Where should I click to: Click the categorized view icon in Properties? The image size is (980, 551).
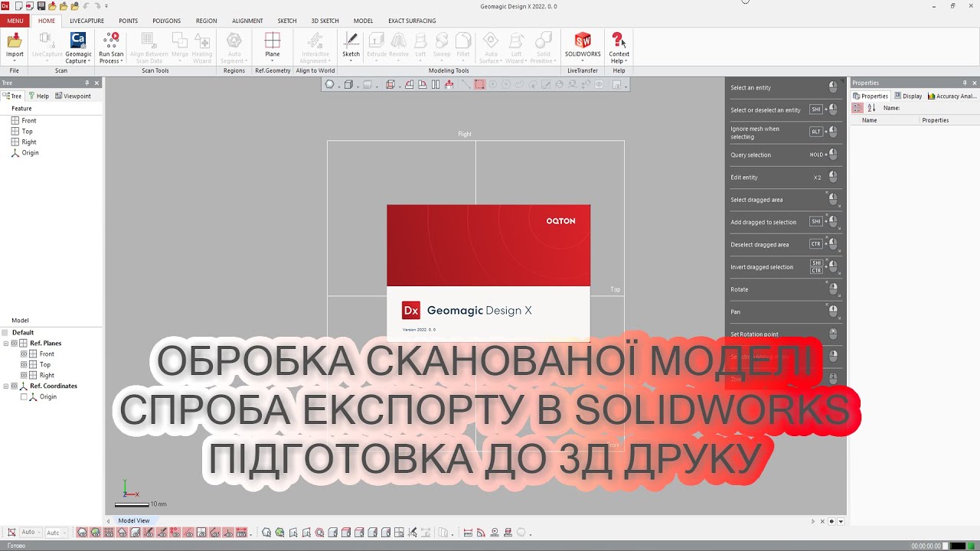tap(857, 108)
